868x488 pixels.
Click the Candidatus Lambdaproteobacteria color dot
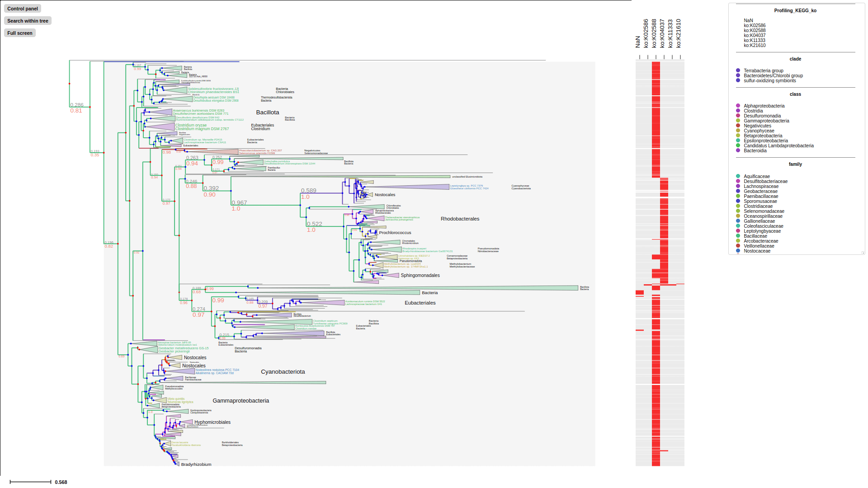click(738, 145)
